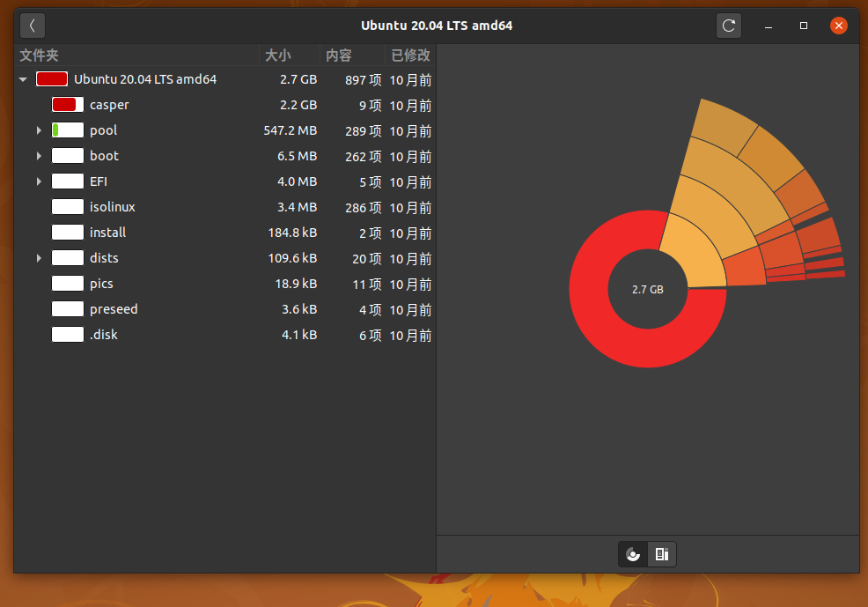
Task: Select the EFI folder name
Action: point(99,181)
